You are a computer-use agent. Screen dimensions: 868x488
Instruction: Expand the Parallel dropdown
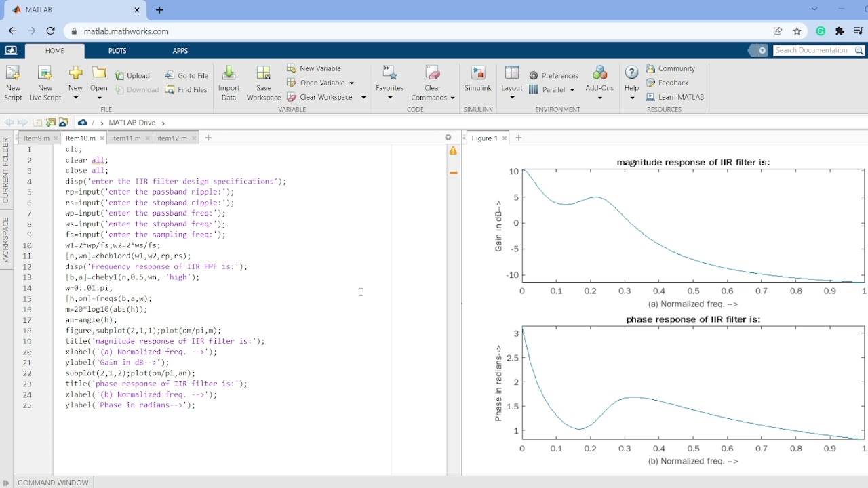tap(572, 89)
